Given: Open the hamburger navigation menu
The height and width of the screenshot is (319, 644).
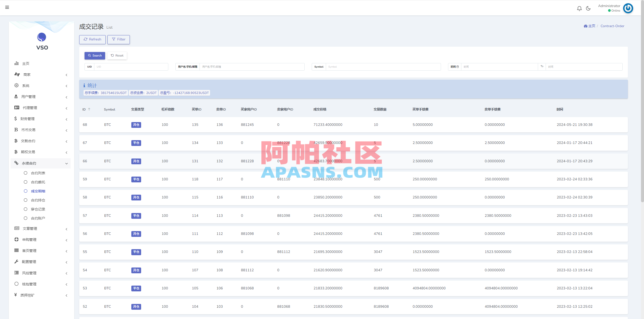Looking at the screenshot, I should coord(7,7).
